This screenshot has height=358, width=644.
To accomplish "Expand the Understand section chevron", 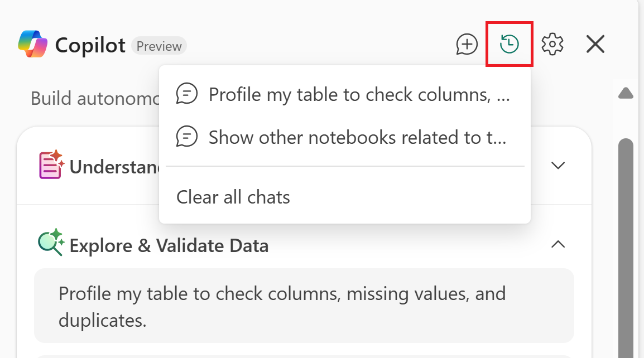I will click(558, 165).
